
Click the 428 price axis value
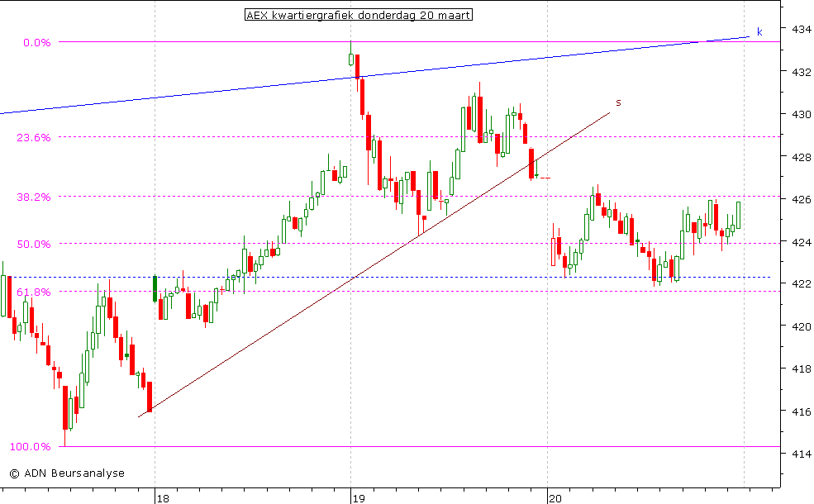pyautogui.click(x=801, y=157)
